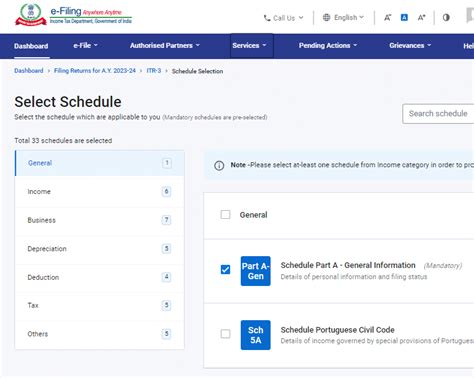Click the globe icon beside English
This screenshot has width=474, height=378.
[327, 17]
